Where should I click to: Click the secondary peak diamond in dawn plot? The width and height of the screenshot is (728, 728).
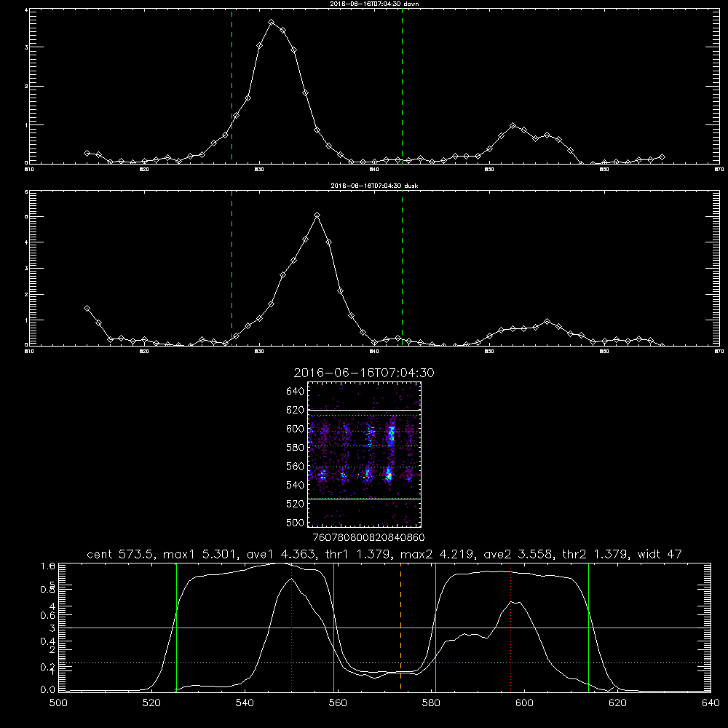point(513,126)
